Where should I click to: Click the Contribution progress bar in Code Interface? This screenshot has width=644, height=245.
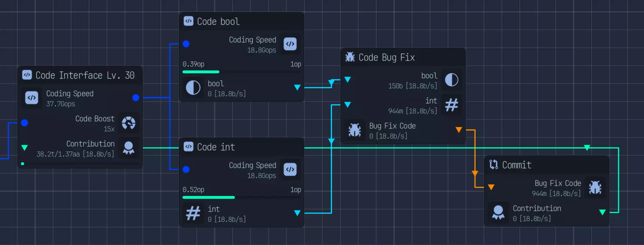click(80, 164)
